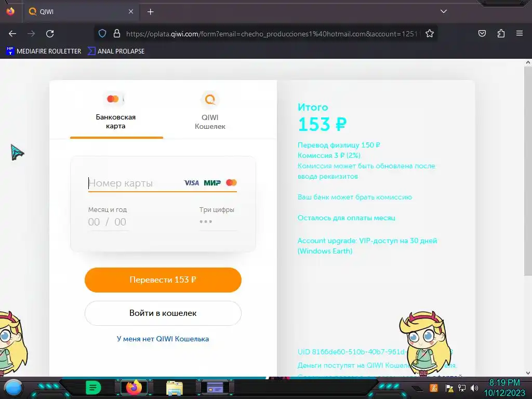532x399 pixels.
Task: Click the Firefox taskbar icon
Action: tap(134, 388)
